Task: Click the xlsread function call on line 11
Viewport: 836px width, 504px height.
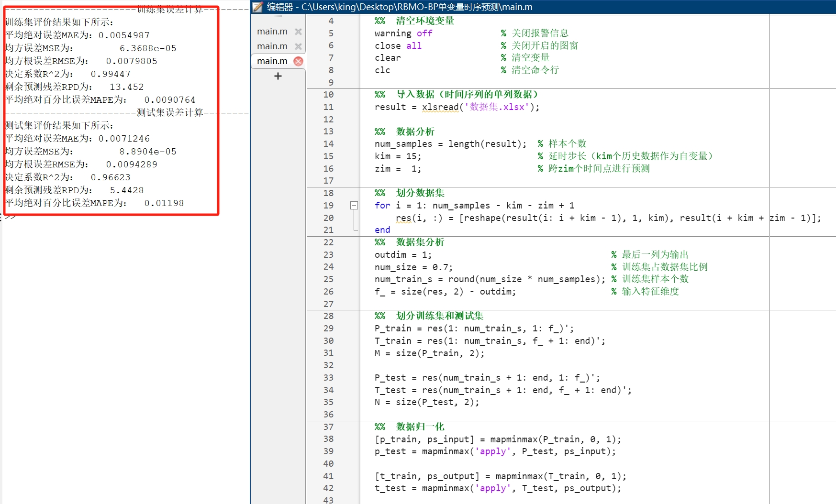Action: pos(440,107)
